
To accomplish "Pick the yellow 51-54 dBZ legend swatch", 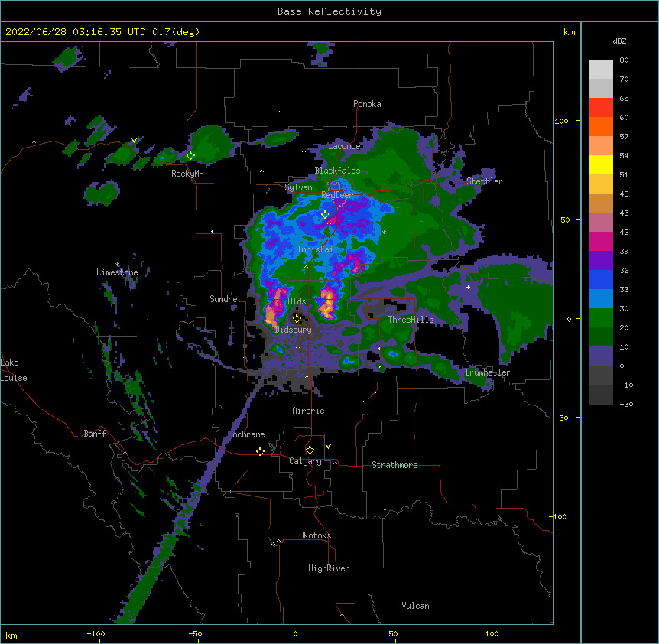I will (601, 164).
